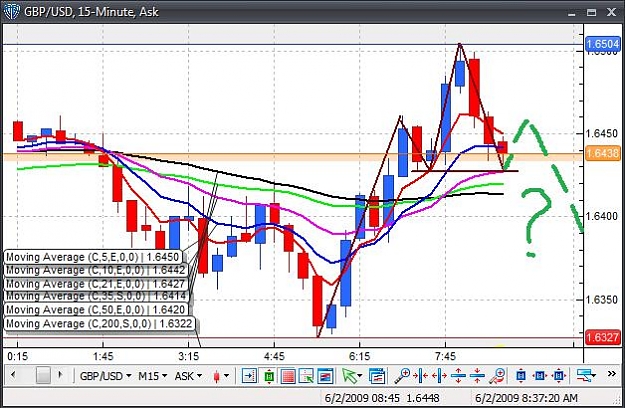
Task: Toggle the chart shift icon
Action: (x=249, y=375)
